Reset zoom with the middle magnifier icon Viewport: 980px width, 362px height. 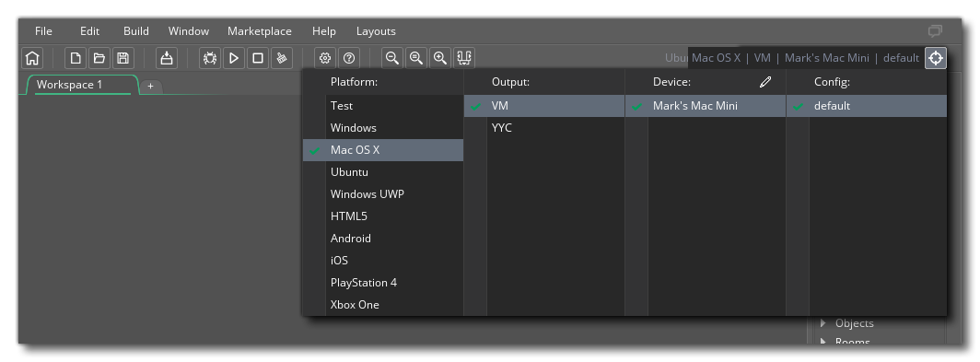[415, 58]
